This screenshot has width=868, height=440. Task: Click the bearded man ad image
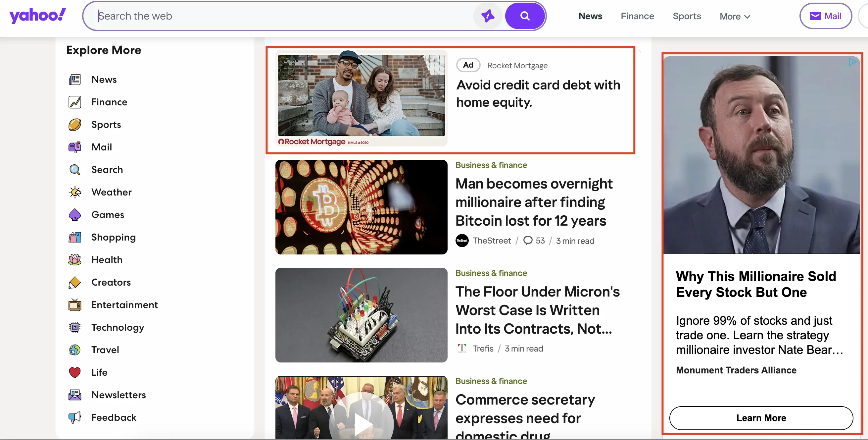(x=761, y=155)
